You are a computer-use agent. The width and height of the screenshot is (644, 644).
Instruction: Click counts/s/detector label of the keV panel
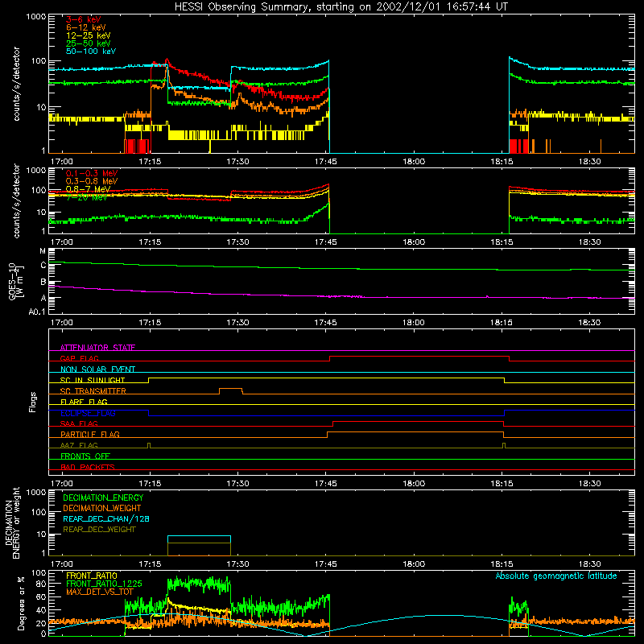click(16, 84)
